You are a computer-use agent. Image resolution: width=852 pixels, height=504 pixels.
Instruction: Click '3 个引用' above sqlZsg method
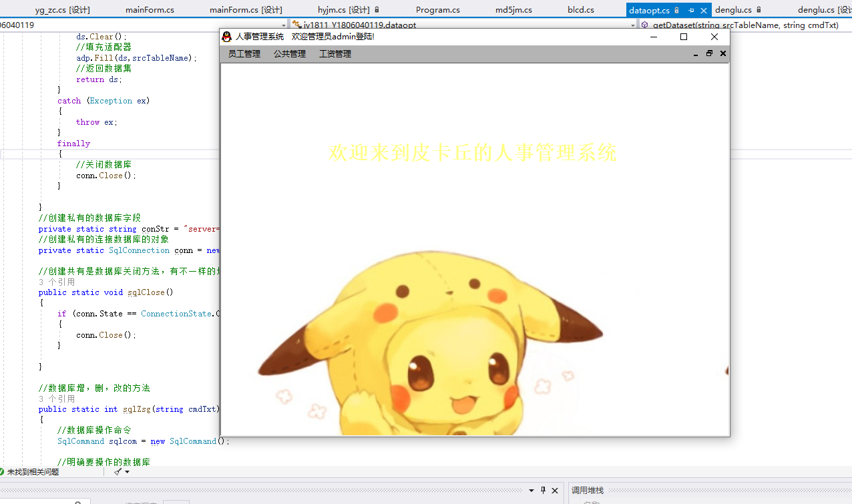(x=57, y=399)
